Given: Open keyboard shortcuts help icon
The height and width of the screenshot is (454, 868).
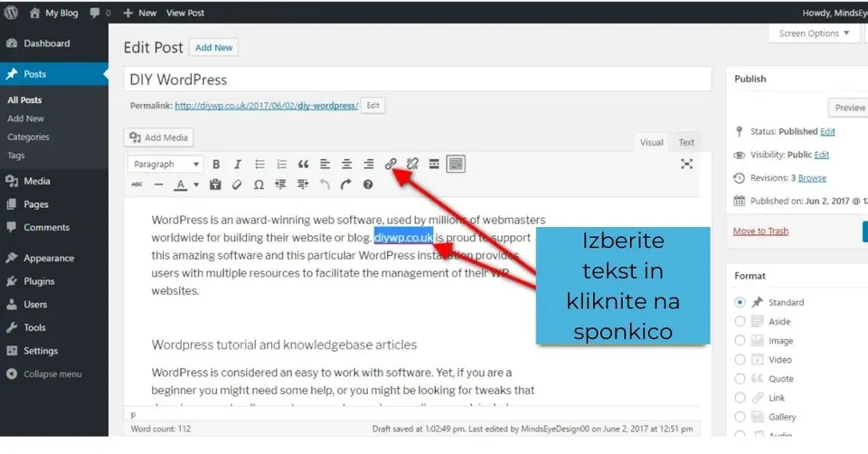Looking at the screenshot, I should pyautogui.click(x=368, y=184).
